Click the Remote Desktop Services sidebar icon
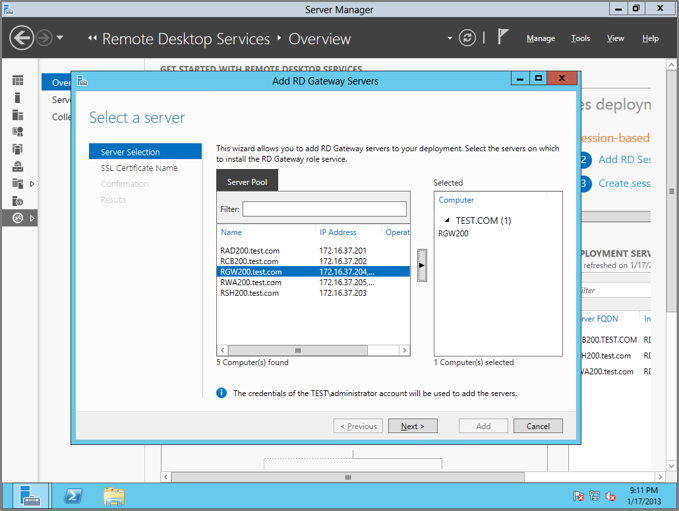The image size is (679, 511). [18, 217]
